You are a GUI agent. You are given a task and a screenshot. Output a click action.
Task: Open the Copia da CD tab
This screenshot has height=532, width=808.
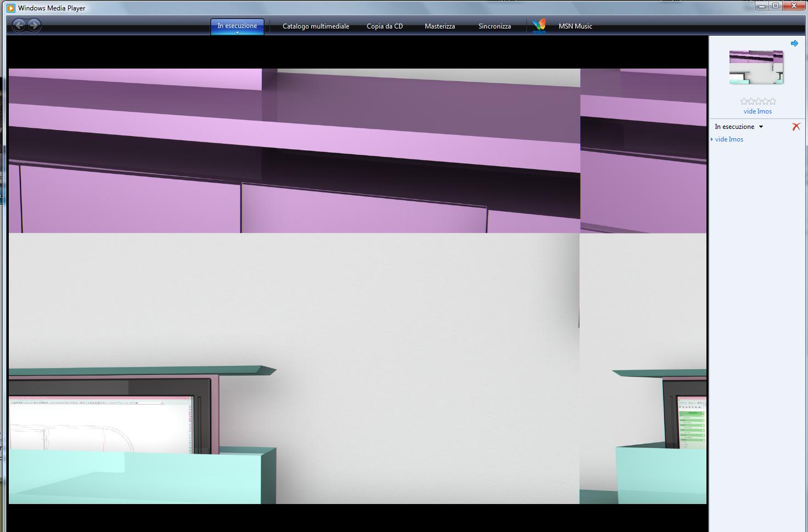click(385, 26)
